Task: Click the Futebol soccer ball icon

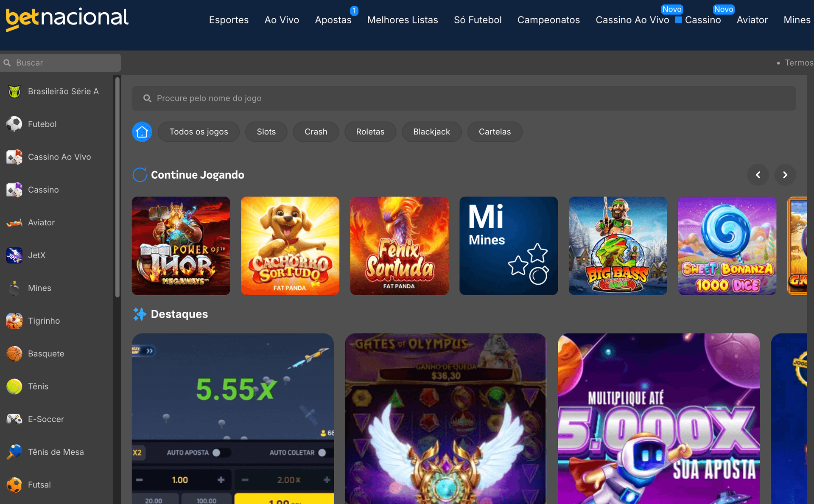Action: (x=14, y=124)
